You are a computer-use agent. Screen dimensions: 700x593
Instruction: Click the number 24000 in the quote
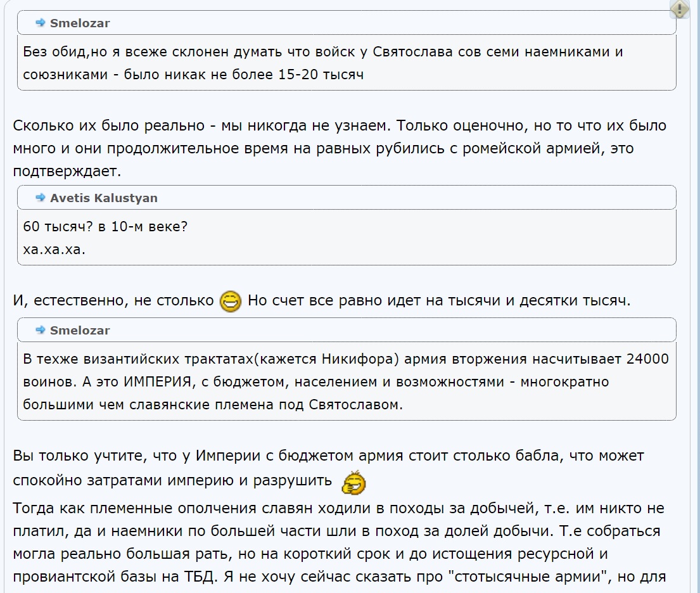click(x=647, y=359)
